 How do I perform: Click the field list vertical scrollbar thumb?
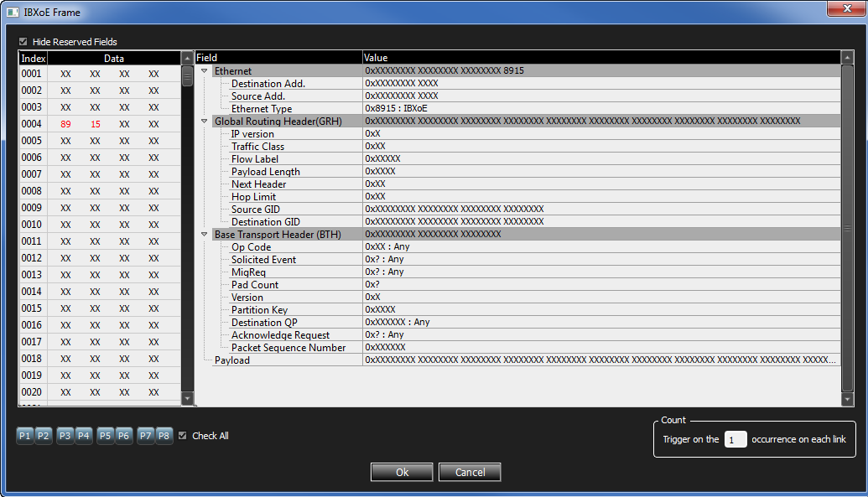(x=847, y=228)
